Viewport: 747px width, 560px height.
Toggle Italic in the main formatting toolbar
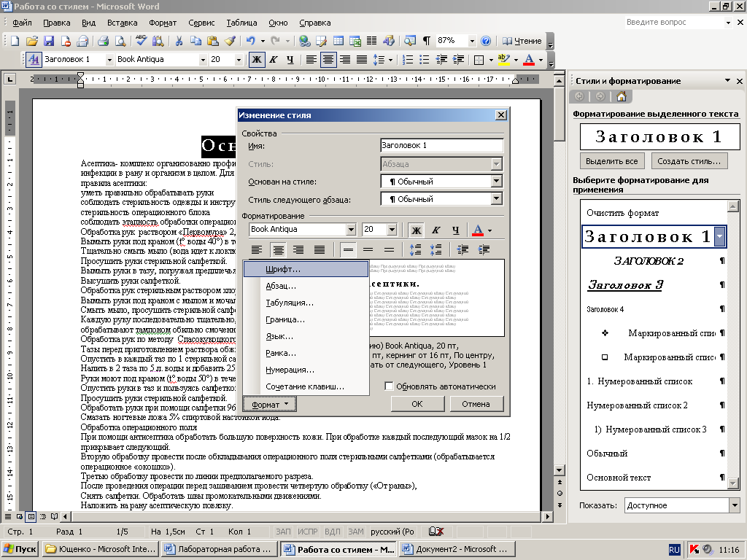click(x=274, y=60)
